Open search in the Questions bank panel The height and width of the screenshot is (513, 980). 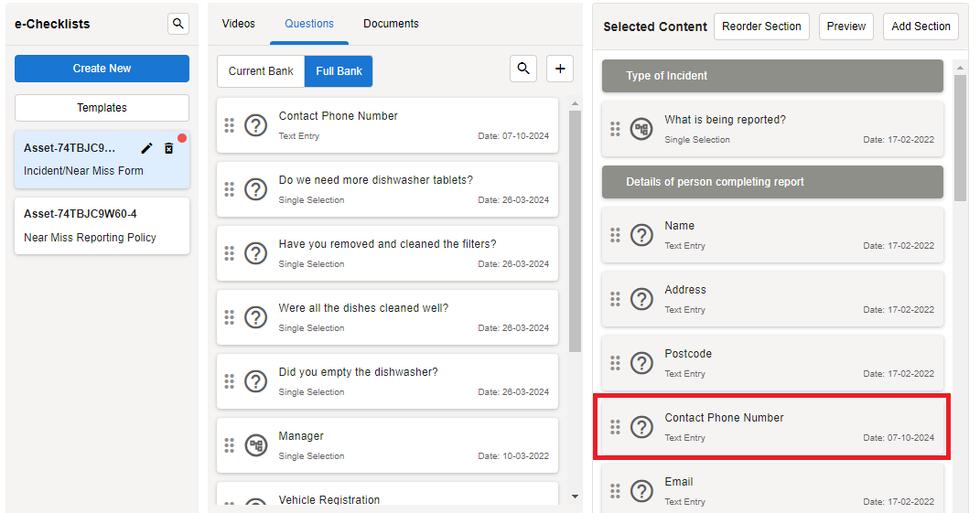(x=523, y=69)
